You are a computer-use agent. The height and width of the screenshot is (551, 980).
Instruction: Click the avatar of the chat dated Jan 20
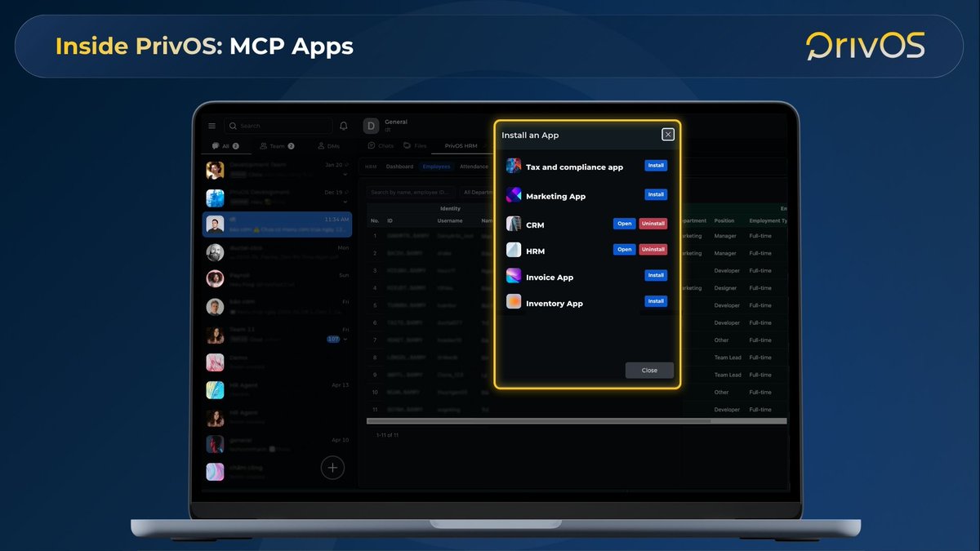click(x=215, y=170)
